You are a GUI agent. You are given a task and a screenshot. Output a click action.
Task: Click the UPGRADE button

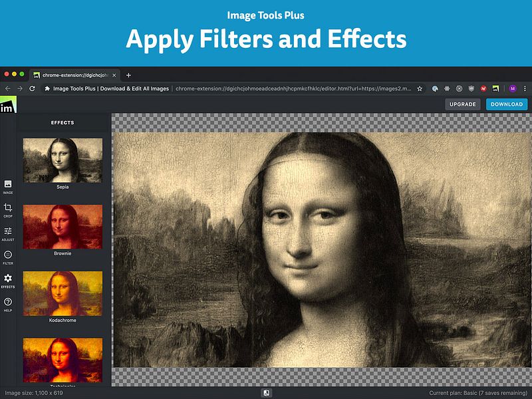point(462,104)
